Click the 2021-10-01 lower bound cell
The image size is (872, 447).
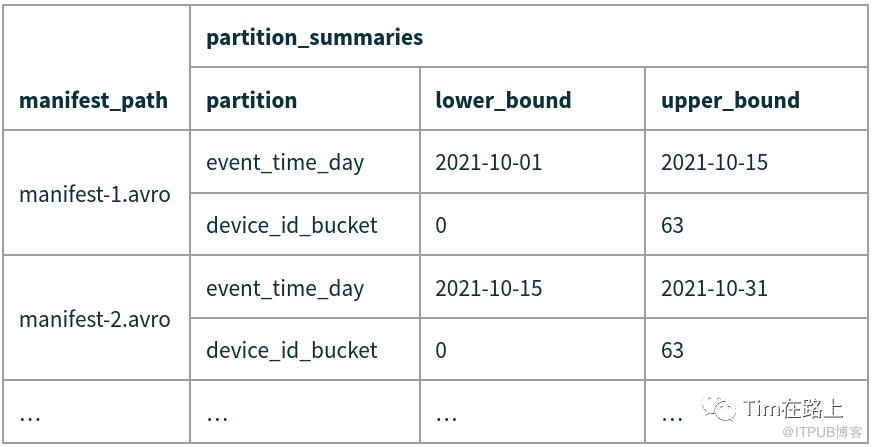(x=488, y=162)
